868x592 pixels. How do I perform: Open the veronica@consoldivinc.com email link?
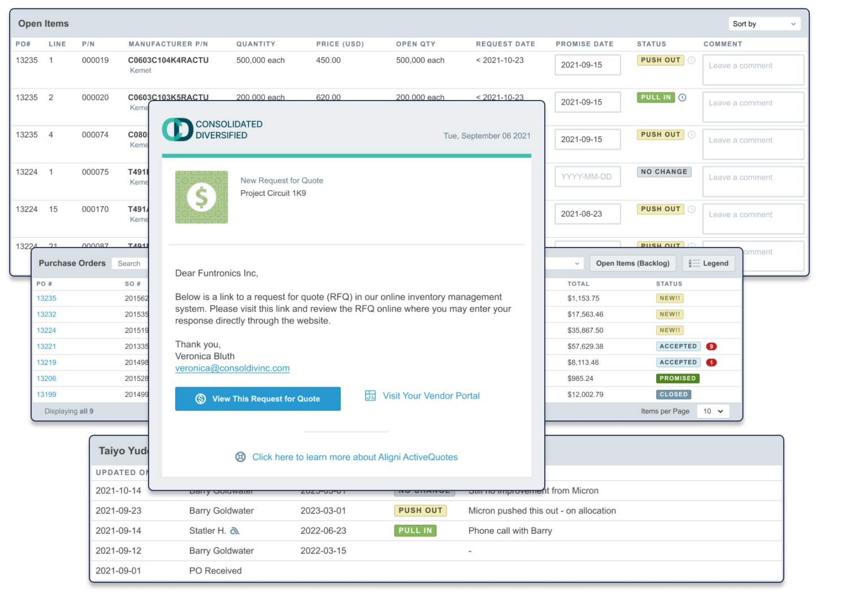pyautogui.click(x=231, y=368)
